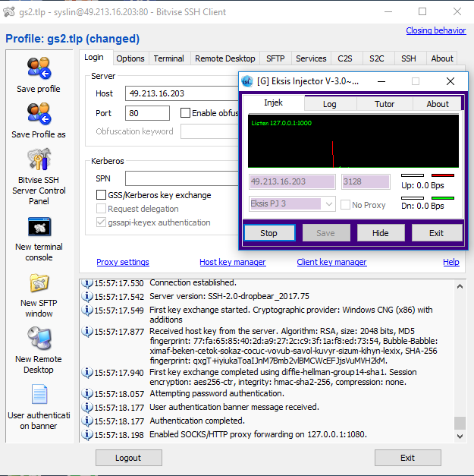Click the Bitvise Exit button
Viewport: 474px width, 476px height.
point(407,458)
